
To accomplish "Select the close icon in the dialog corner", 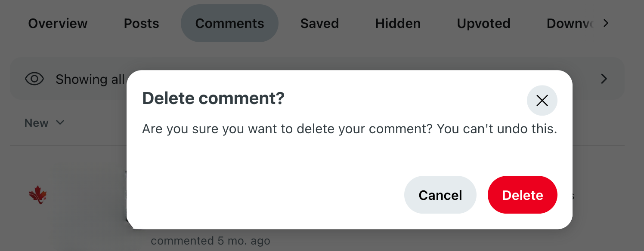I will pyautogui.click(x=542, y=100).
